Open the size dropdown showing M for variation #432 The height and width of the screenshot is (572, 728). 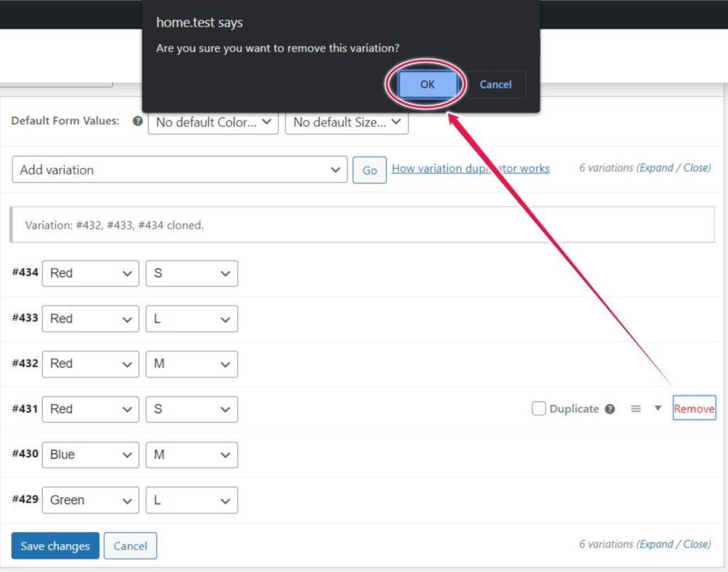pyautogui.click(x=191, y=364)
